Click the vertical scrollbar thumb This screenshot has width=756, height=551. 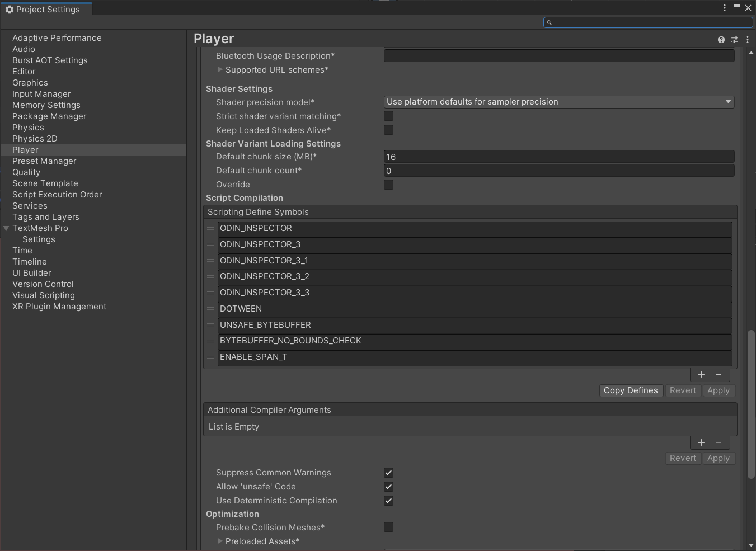point(751,404)
